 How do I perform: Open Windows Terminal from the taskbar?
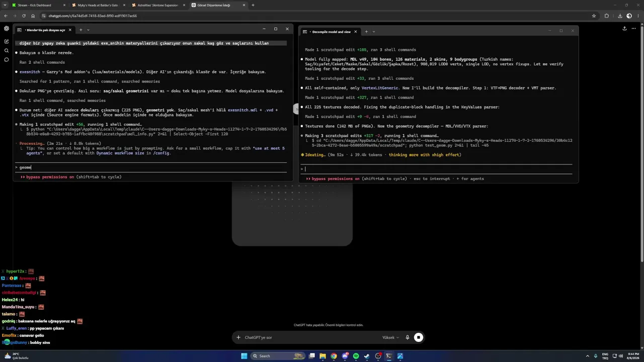[389, 356]
